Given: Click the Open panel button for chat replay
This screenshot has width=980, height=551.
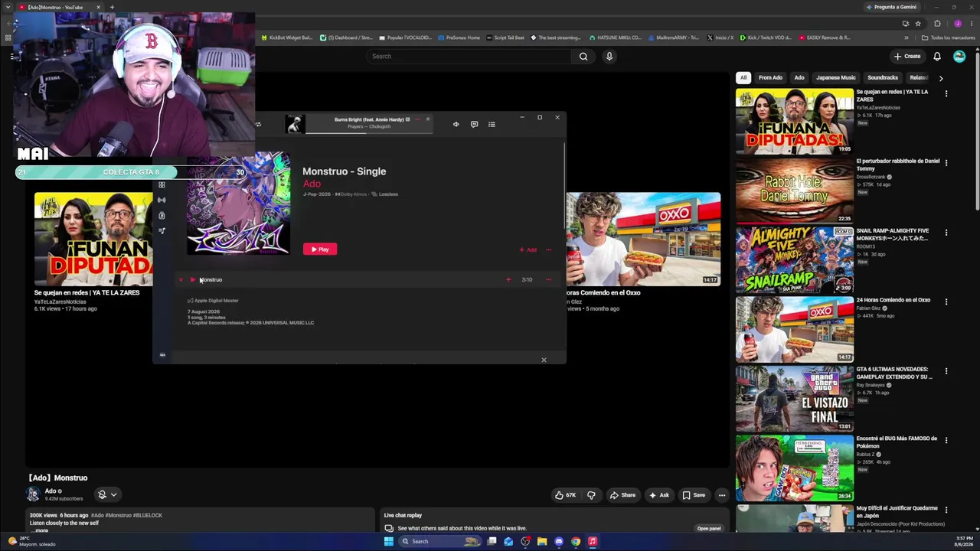Looking at the screenshot, I should pos(709,528).
